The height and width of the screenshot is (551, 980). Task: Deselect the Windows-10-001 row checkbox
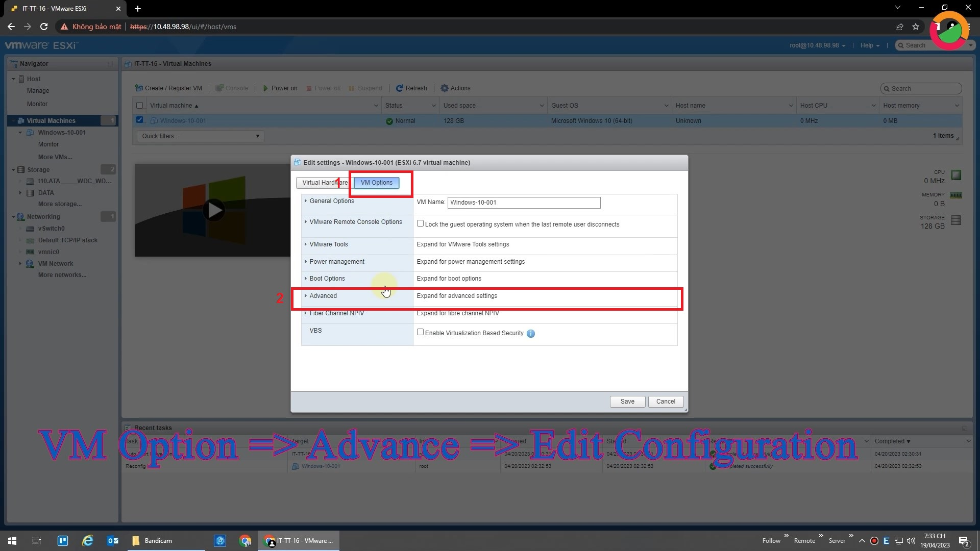pos(140,120)
